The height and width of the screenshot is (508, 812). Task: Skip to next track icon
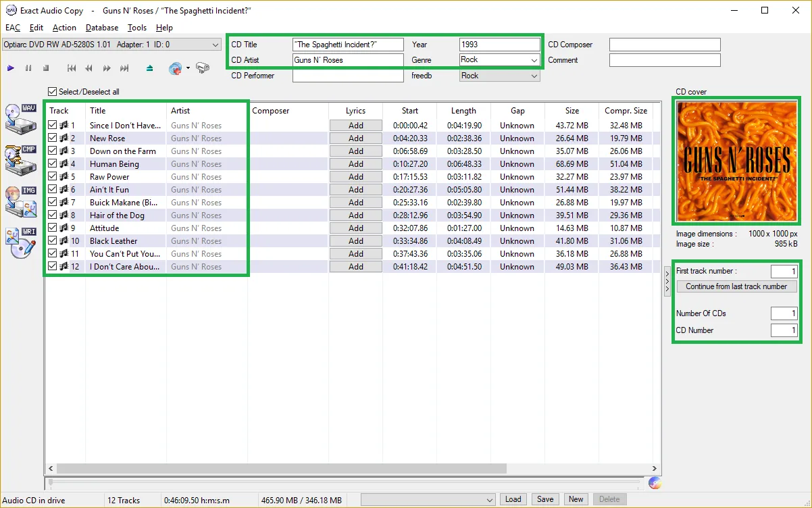point(124,68)
